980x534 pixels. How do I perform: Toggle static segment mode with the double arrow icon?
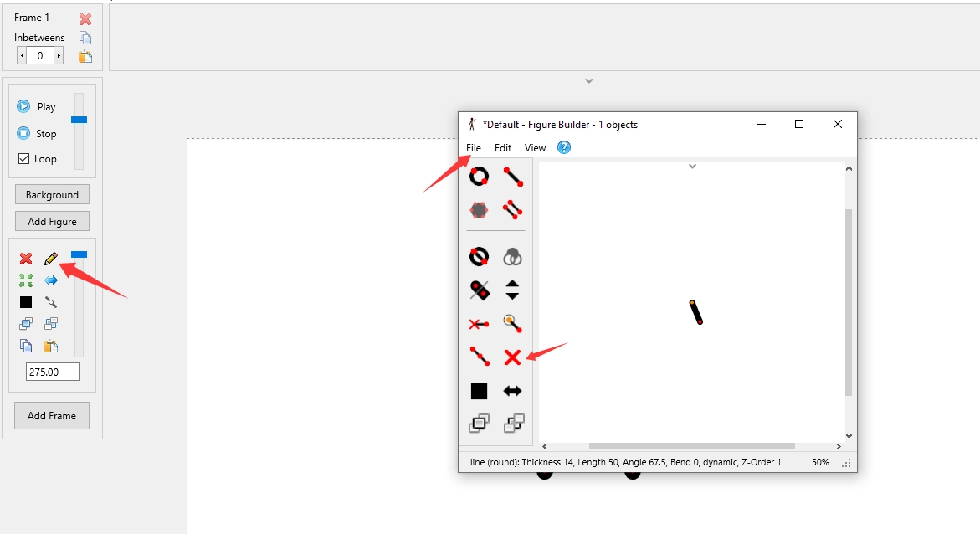pos(513,391)
